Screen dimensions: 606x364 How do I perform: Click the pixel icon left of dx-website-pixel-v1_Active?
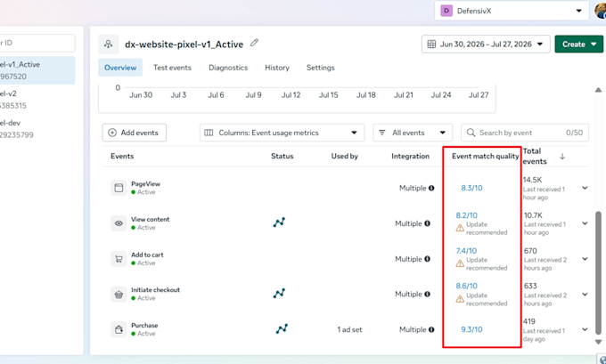tap(108, 44)
